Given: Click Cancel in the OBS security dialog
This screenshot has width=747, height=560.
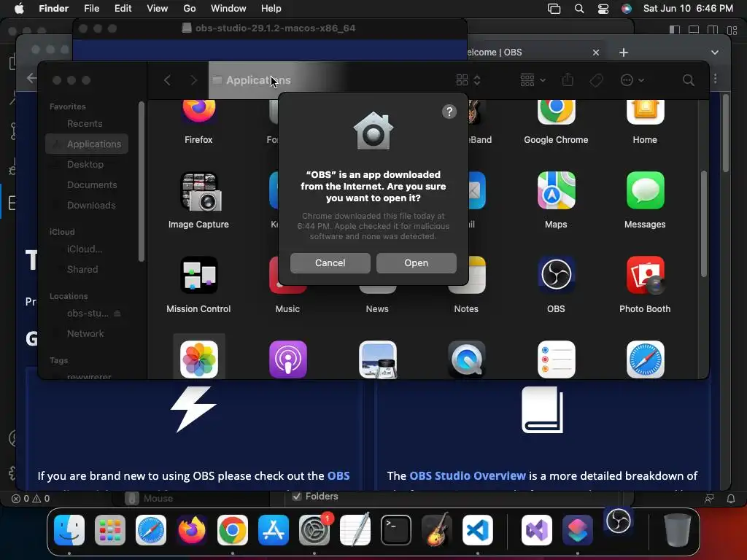Looking at the screenshot, I should [x=330, y=262].
